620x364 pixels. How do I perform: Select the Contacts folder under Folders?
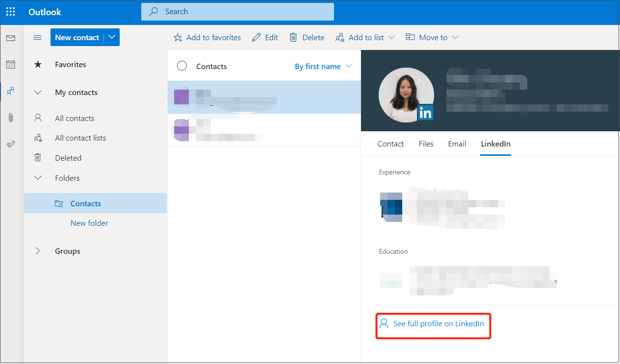click(x=95, y=203)
